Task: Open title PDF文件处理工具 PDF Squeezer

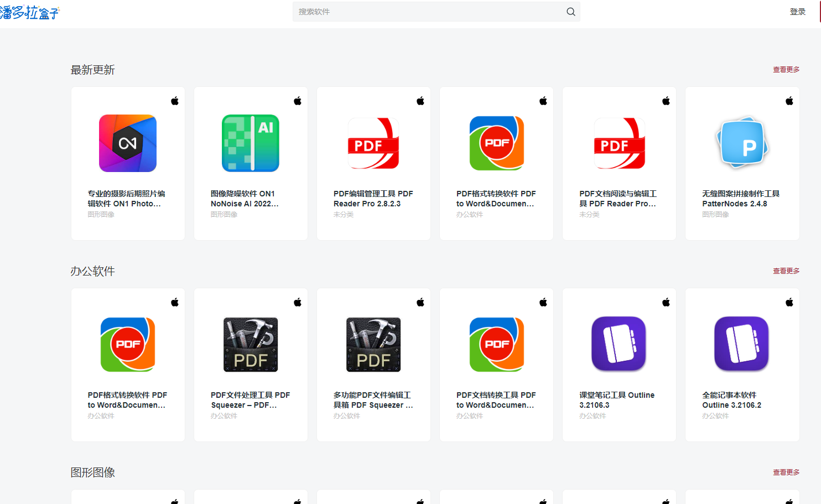Action: click(x=251, y=400)
